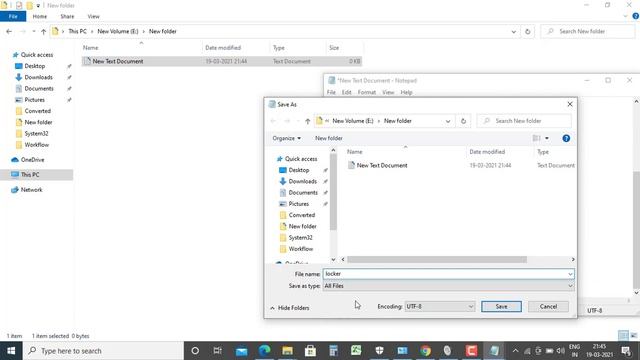Sort by Date modified in Save As
640x360 pixels.
487,152
